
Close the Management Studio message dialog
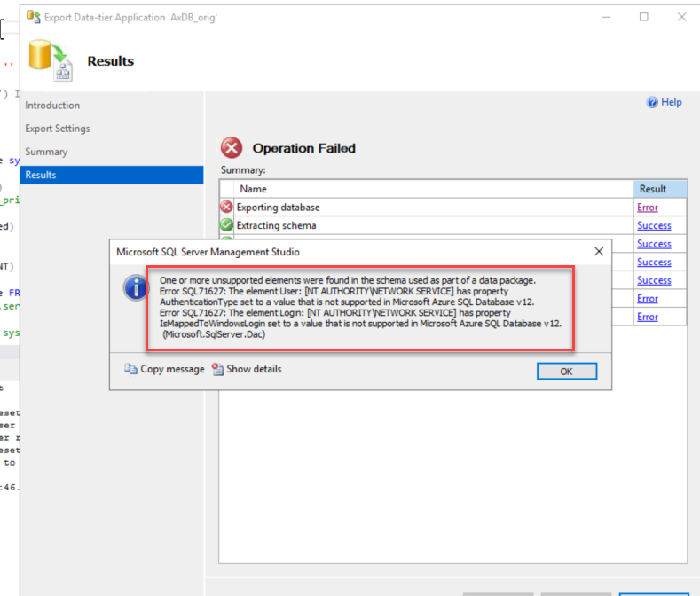(599, 252)
